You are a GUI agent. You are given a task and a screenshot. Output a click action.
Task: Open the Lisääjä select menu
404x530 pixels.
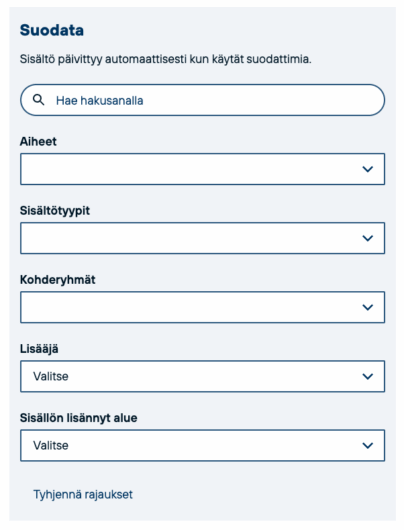click(x=203, y=376)
